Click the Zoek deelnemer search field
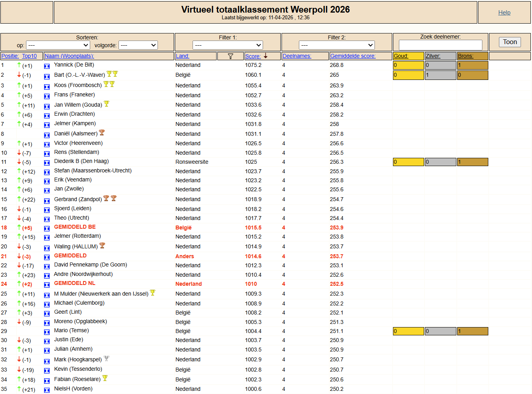The image size is (532, 394). [x=440, y=45]
